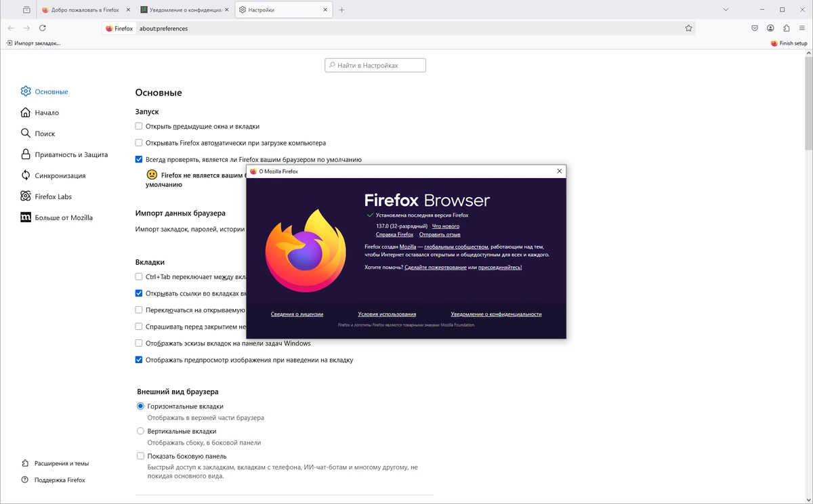Screen dimensions: 813x504
Task: Select 'Вертикальные вкладки' radio button
Action: (140, 431)
